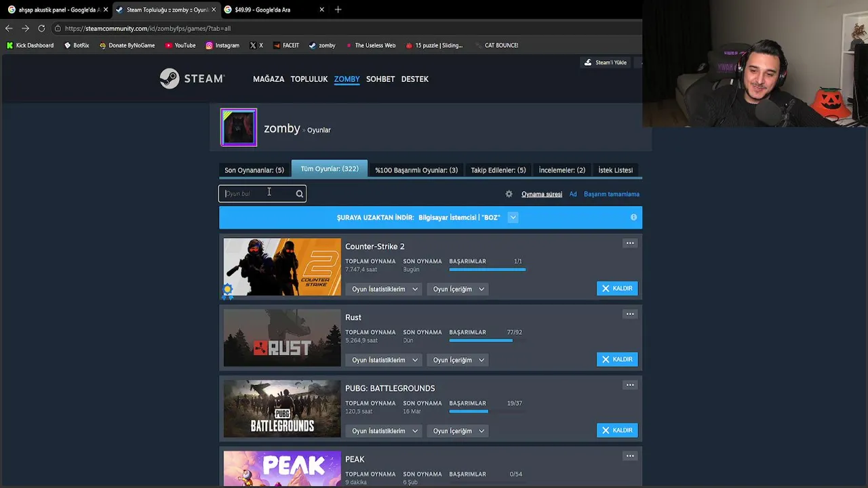This screenshot has height=488, width=868.
Task: Expand Oyun İçeriğim for Rust
Action: (x=458, y=360)
